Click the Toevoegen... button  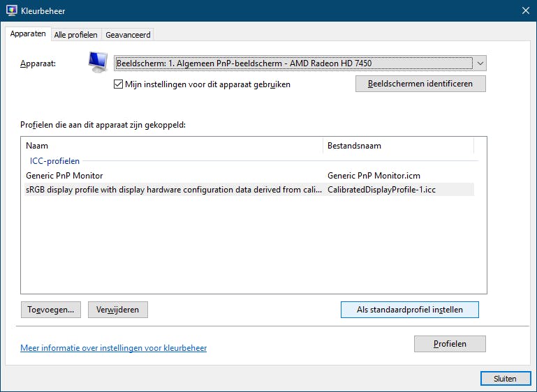click(x=51, y=310)
